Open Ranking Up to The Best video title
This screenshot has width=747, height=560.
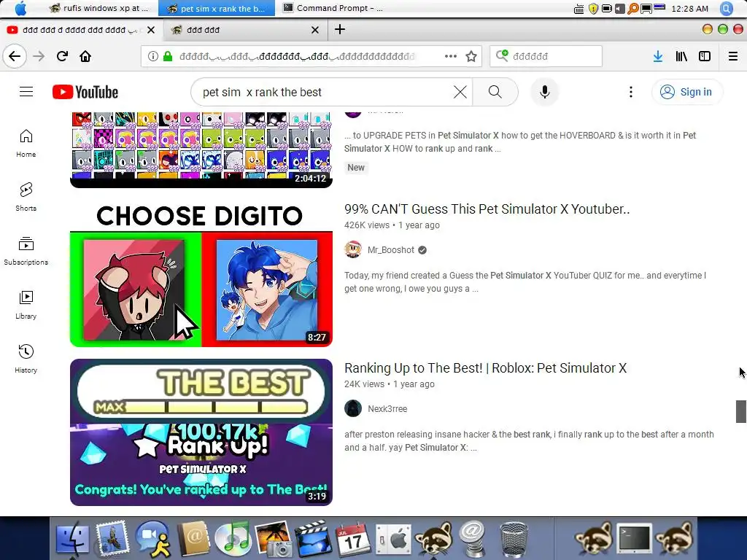[x=485, y=368]
